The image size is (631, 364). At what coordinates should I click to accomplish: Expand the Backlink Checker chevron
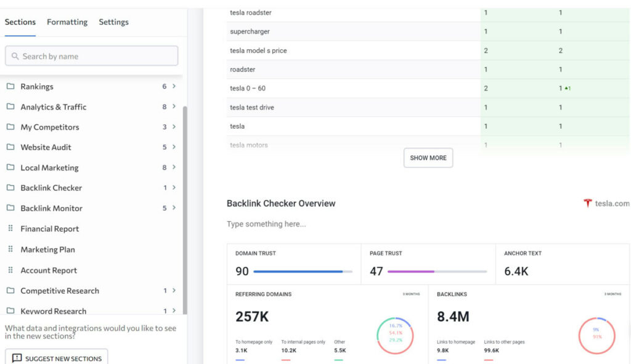pyautogui.click(x=174, y=187)
